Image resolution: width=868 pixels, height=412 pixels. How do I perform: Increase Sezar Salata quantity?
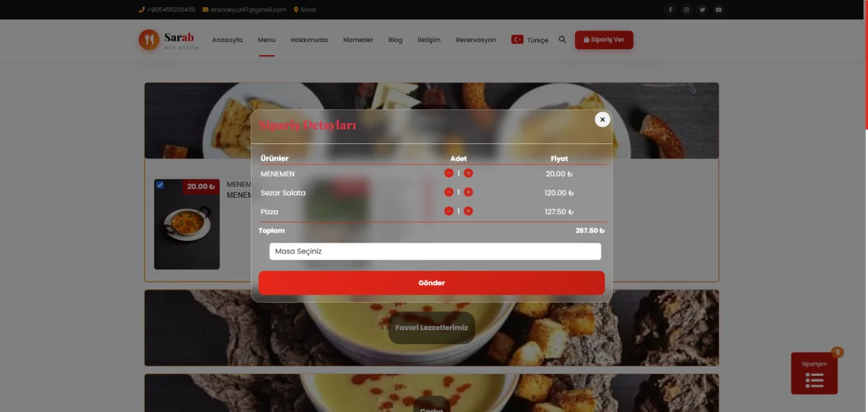(x=468, y=192)
